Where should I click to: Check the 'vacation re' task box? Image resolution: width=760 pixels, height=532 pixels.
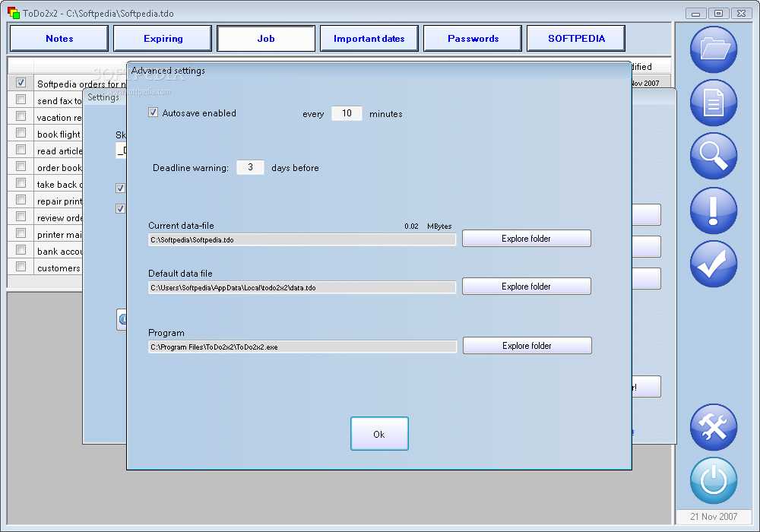[21, 116]
